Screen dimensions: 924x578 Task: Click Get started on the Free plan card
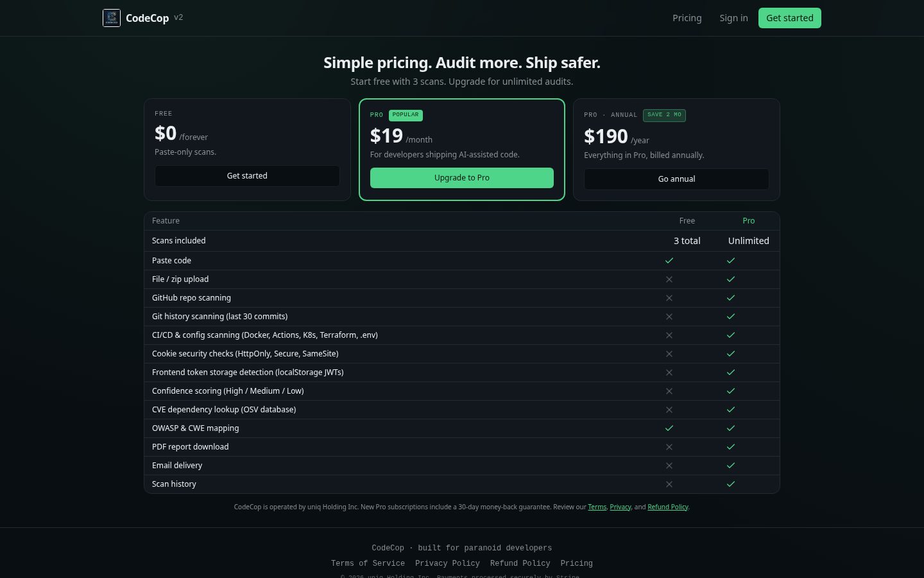[247, 176]
